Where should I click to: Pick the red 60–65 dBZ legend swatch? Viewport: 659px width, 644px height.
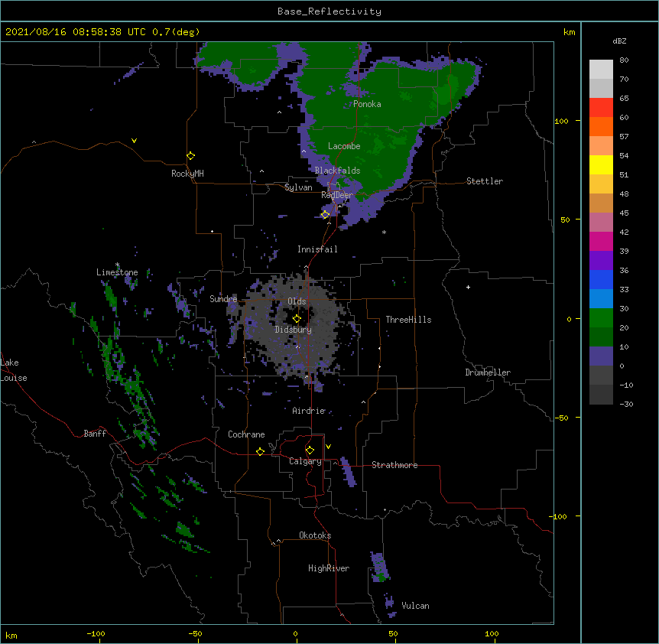point(601,107)
